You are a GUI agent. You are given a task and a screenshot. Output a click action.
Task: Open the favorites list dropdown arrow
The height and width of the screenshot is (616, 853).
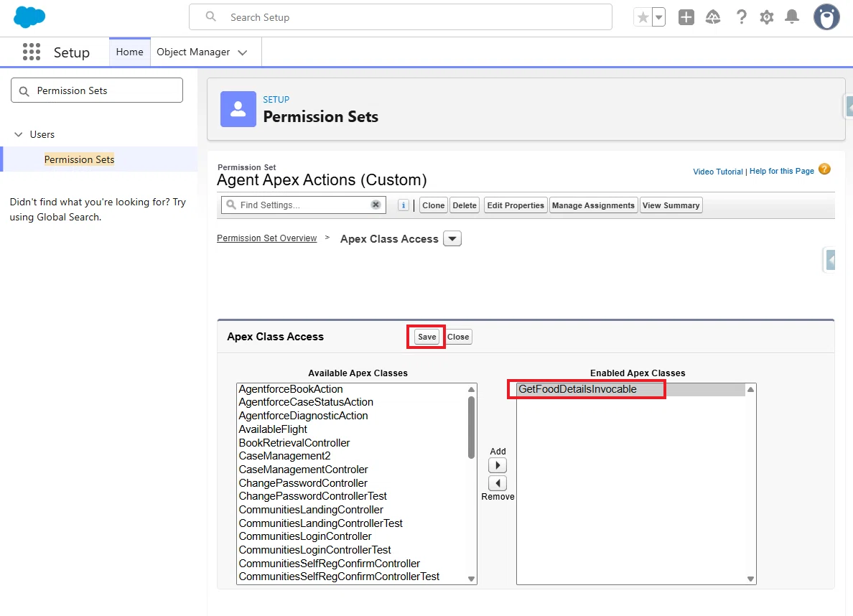coord(659,17)
